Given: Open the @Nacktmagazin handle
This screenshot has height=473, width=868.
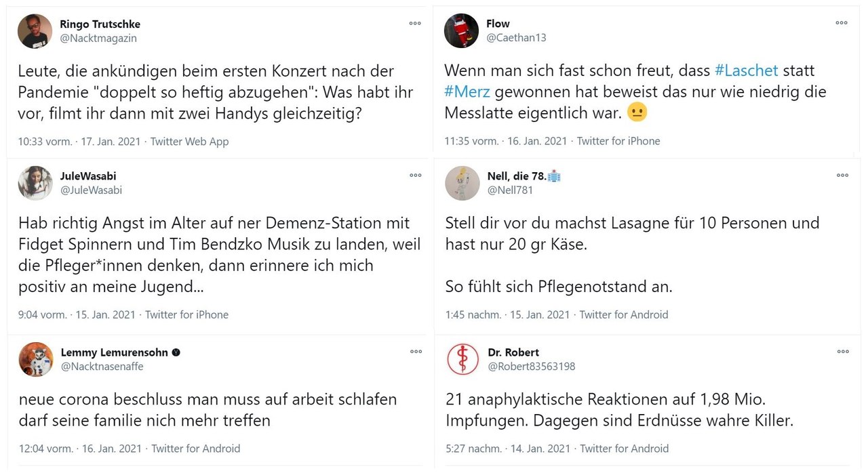Looking at the screenshot, I should coord(98,39).
